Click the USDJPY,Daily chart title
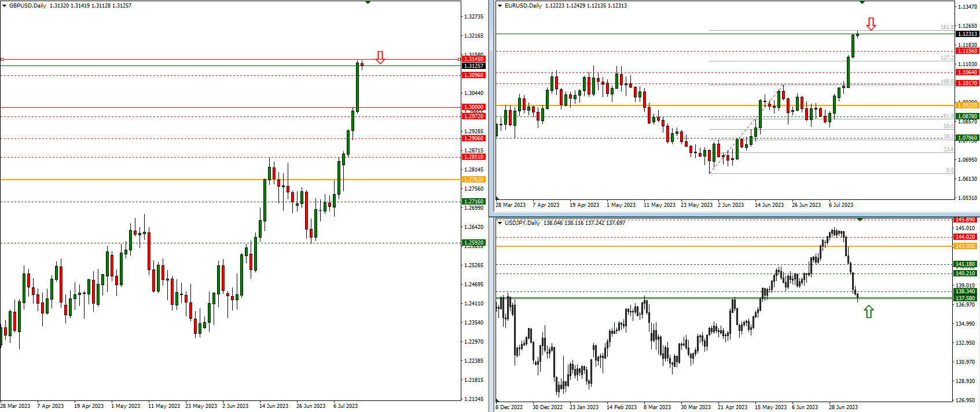Image resolution: width=980 pixels, height=412 pixels. tap(522, 223)
